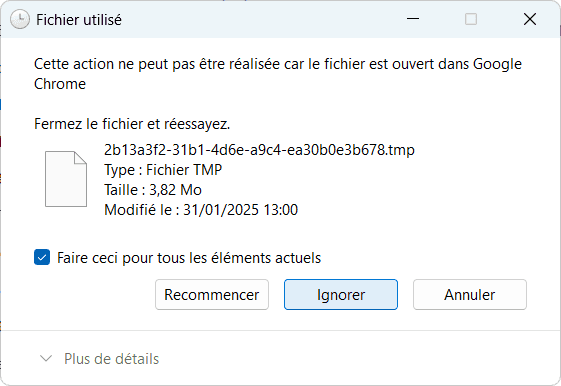Minimize the Fichier utilisé dialog
The height and width of the screenshot is (386, 561).
coord(413,19)
